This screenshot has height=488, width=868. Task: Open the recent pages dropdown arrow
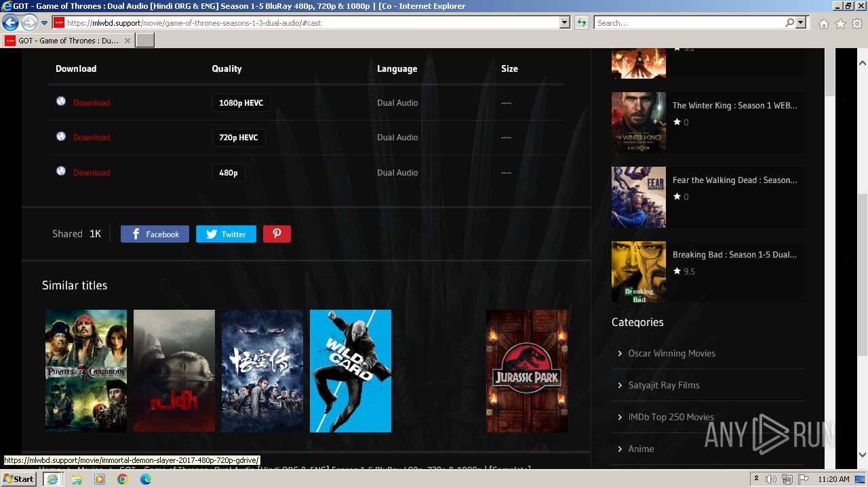tap(44, 23)
